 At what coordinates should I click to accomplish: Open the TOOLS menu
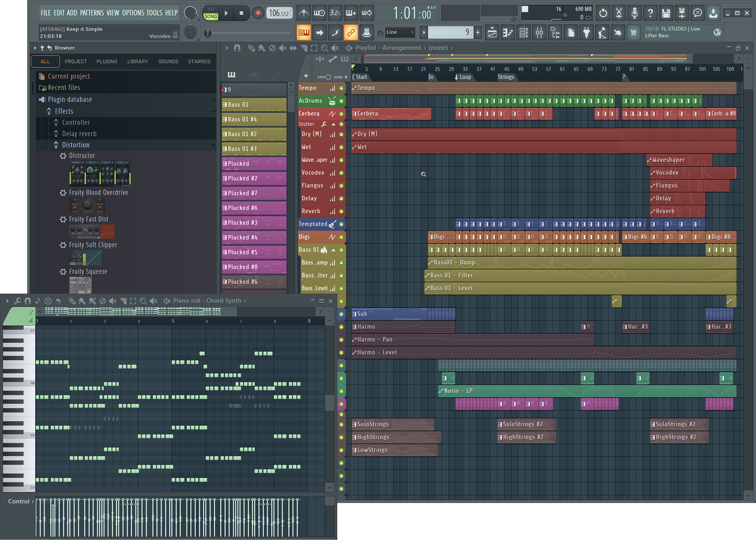click(154, 13)
